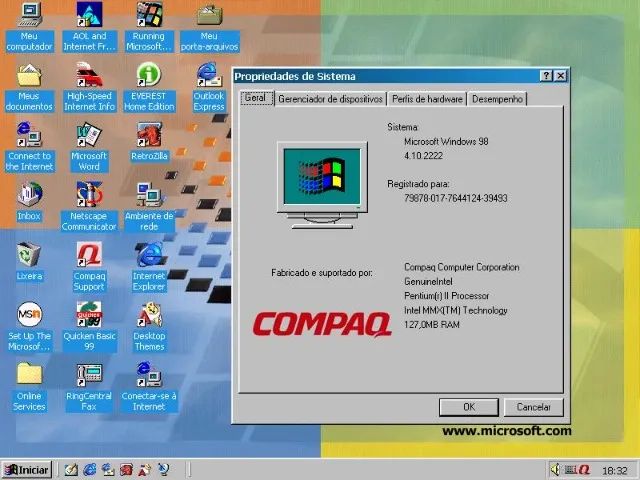Click Intel MMX(TM) Technology text

tap(456, 311)
